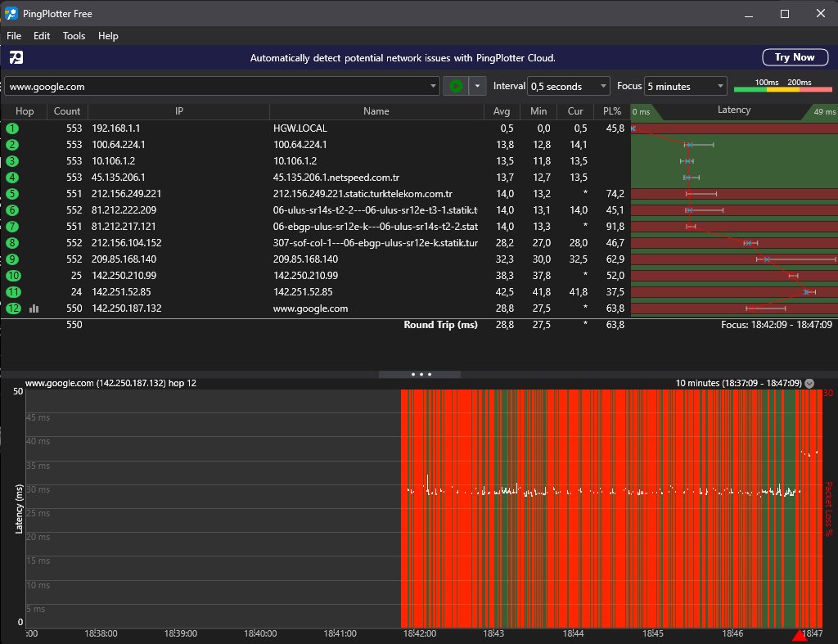The height and width of the screenshot is (644, 838).
Task: Select hop 12 green circle icon
Action: (13, 308)
